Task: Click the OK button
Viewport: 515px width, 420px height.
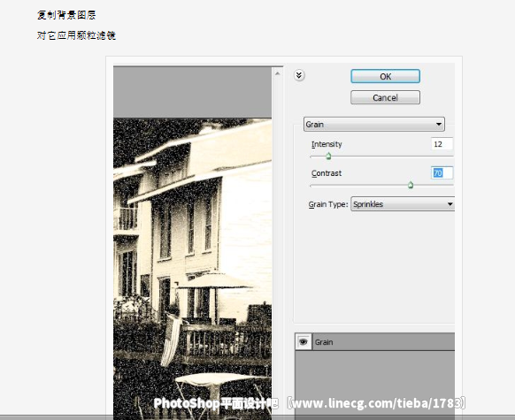Action: 385,76
